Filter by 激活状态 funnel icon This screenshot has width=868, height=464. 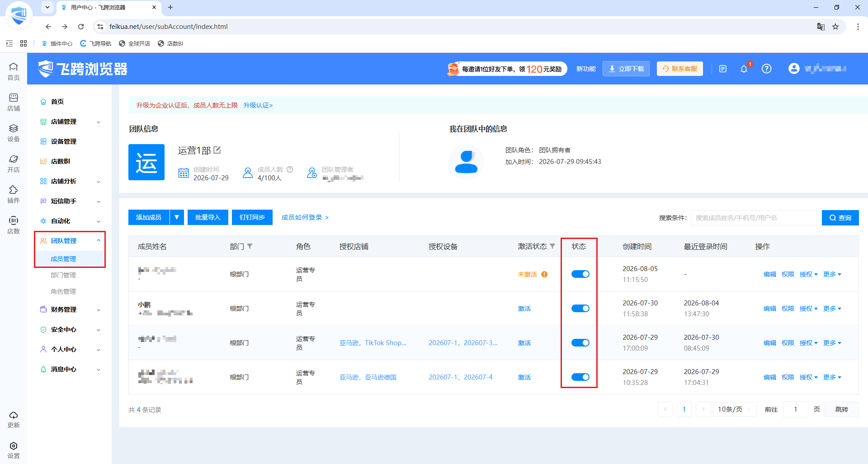(552, 246)
